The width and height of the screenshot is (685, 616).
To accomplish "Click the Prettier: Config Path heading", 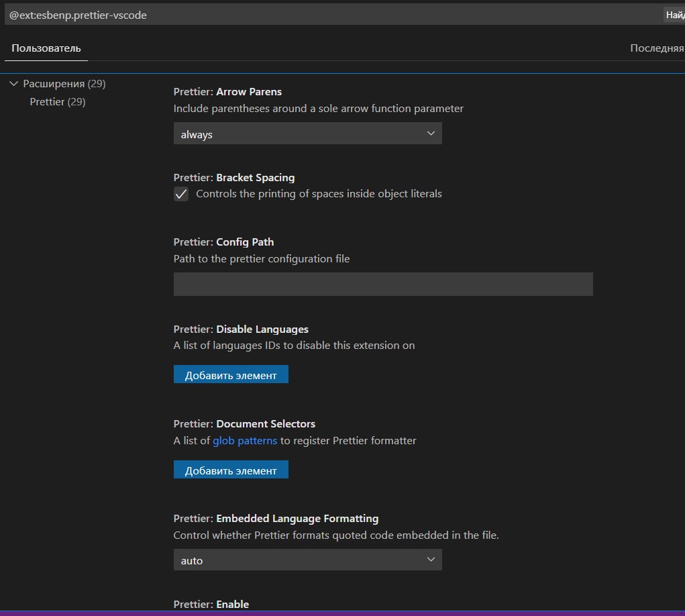I will point(223,242).
